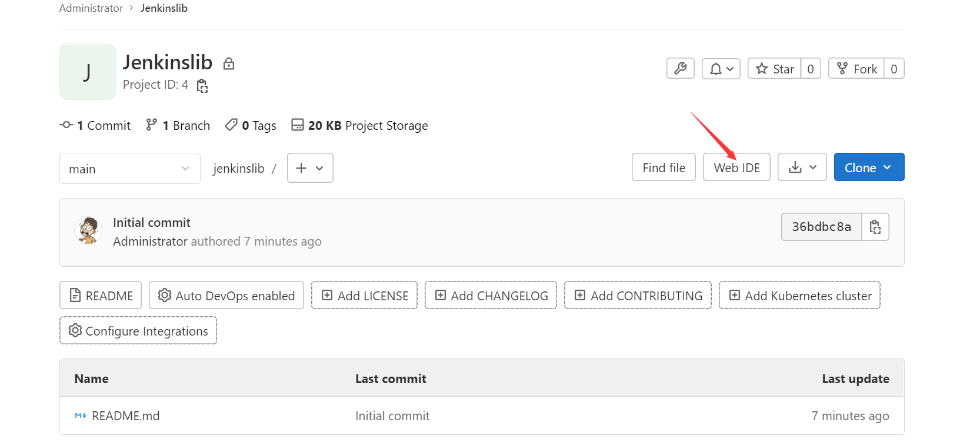This screenshot has height=446, width=980.
Task: Open Configure Integrations
Action: 138,330
